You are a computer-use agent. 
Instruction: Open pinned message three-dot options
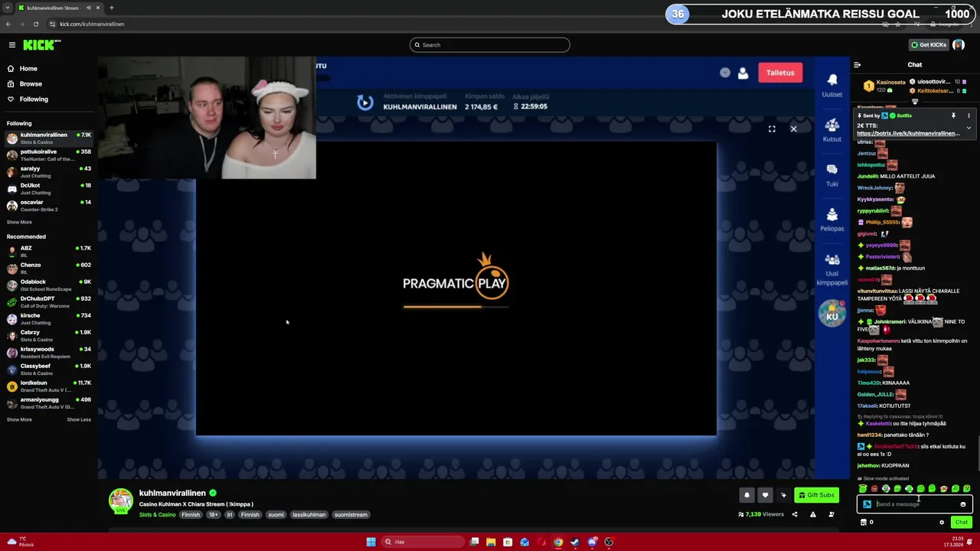pyautogui.click(x=968, y=116)
